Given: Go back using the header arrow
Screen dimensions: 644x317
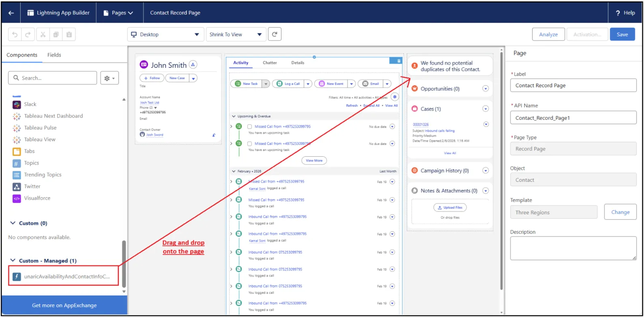Looking at the screenshot, I should [11, 13].
